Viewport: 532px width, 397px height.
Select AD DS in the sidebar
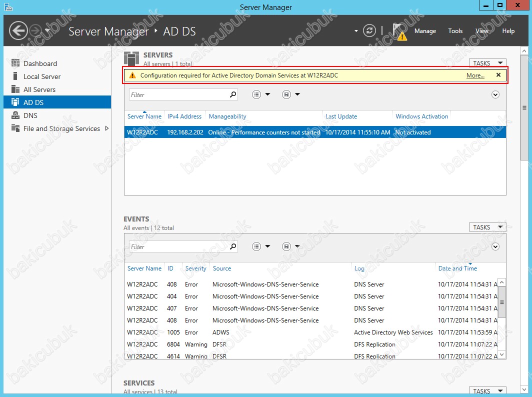(57, 102)
